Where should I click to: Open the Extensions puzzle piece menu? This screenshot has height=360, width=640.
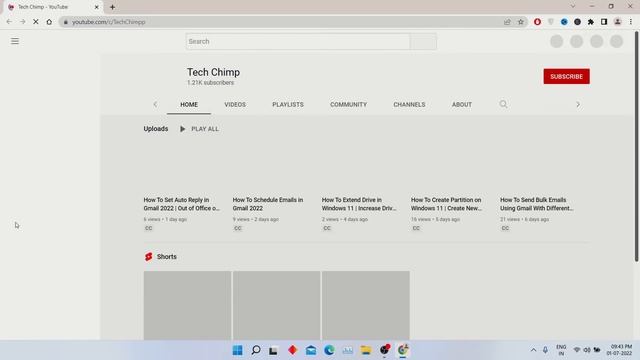pyautogui.click(x=591, y=22)
